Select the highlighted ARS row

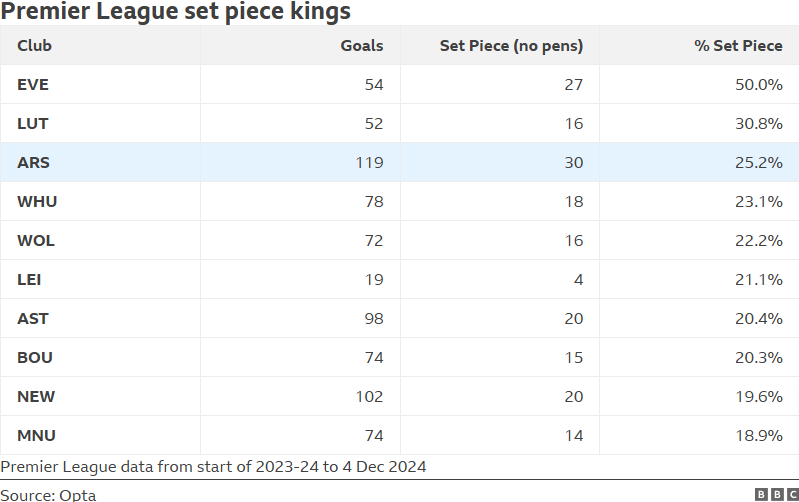click(x=400, y=163)
